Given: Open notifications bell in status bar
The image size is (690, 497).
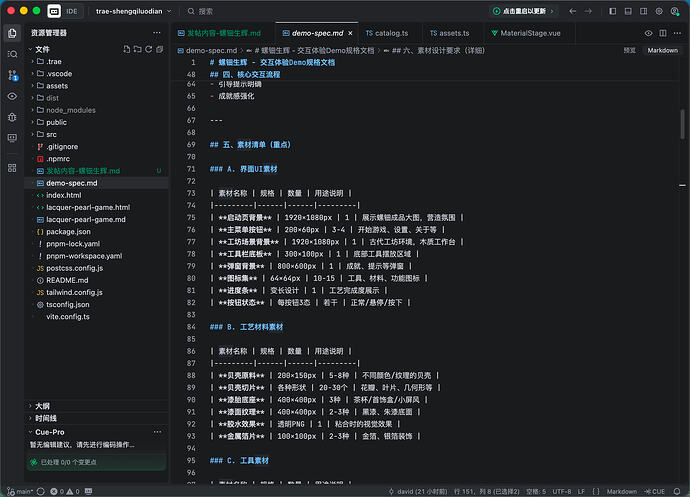Looking at the screenshot, I should 677,491.
